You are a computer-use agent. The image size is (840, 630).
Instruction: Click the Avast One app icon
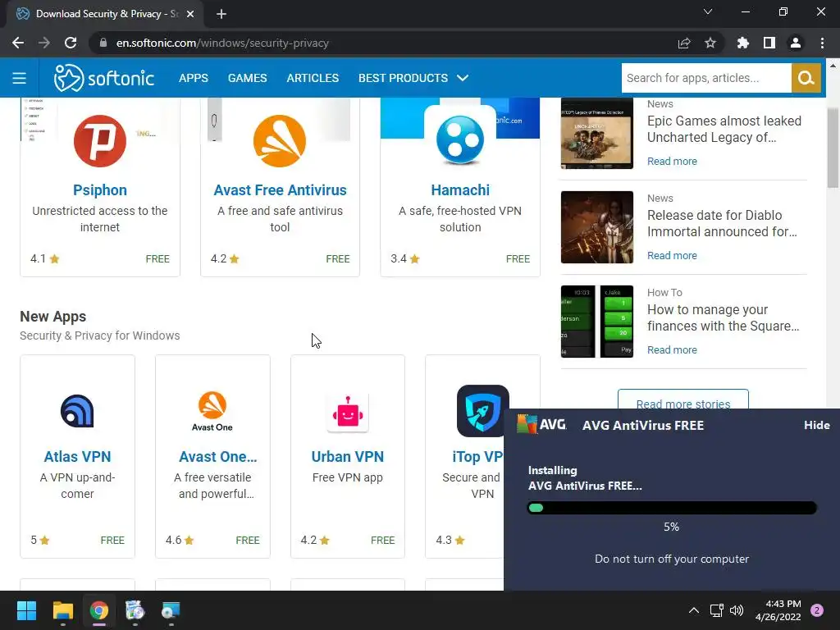click(x=212, y=411)
